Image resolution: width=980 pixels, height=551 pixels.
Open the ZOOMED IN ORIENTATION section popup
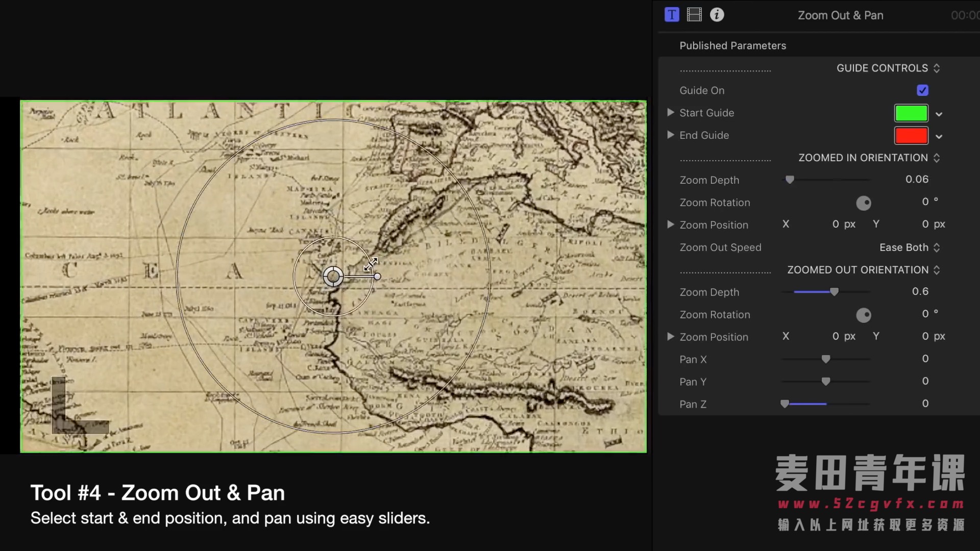click(x=869, y=158)
